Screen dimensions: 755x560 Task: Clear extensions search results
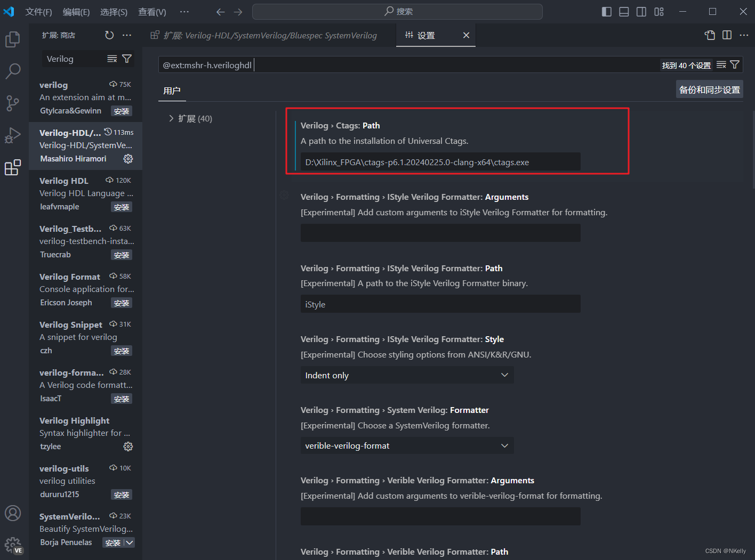[112, 59]
